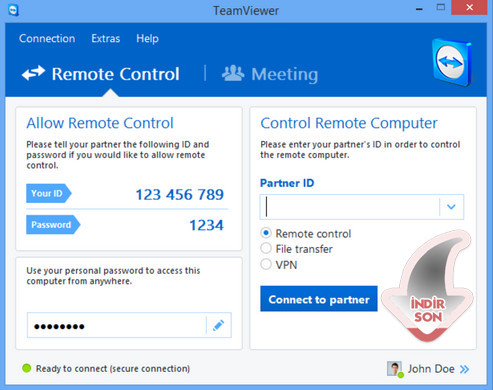
Task: Click the John Doe account name
Action: click(431, 369)
